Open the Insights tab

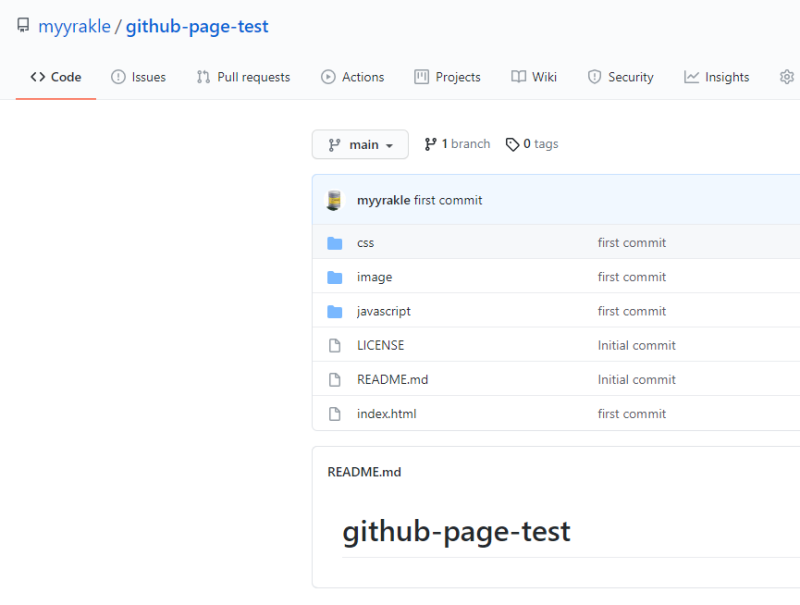tap(716, 77)
